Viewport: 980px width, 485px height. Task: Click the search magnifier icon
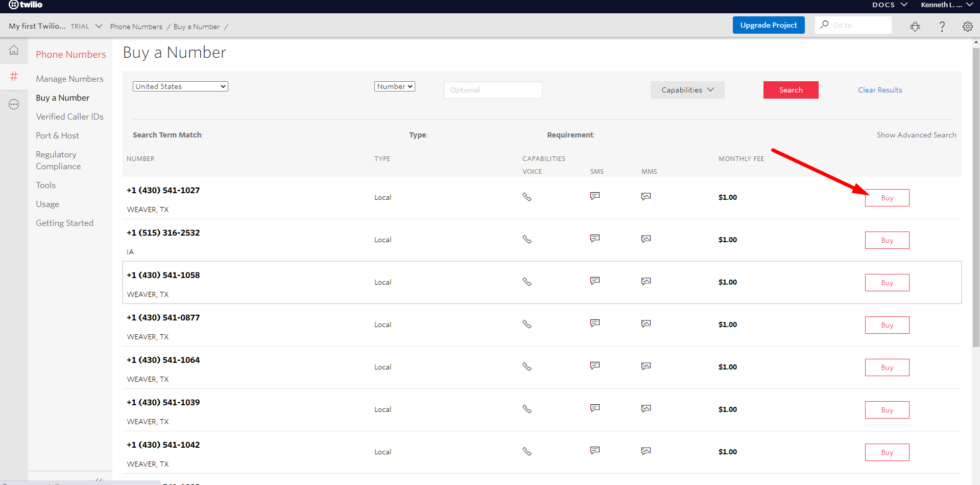(824, 25)
